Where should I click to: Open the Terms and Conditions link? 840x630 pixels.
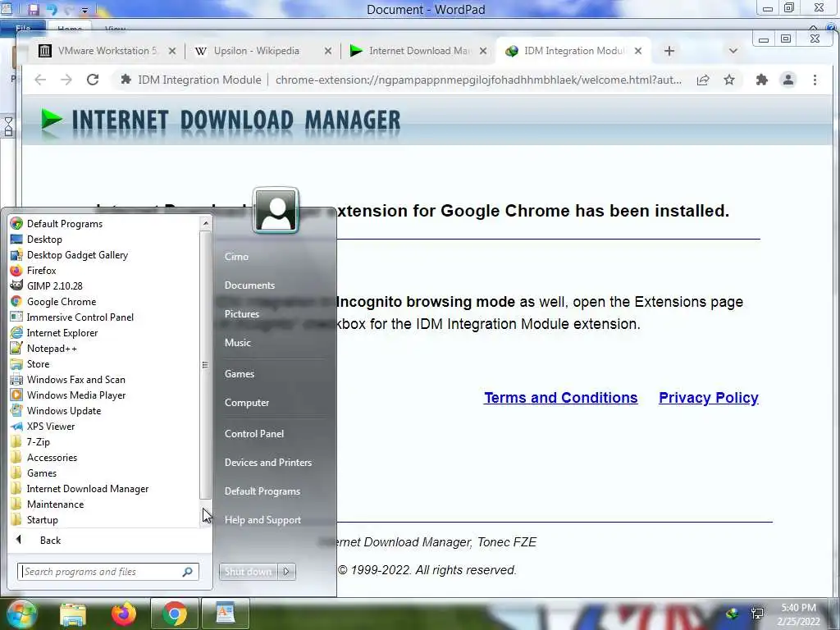click(560, 398)
